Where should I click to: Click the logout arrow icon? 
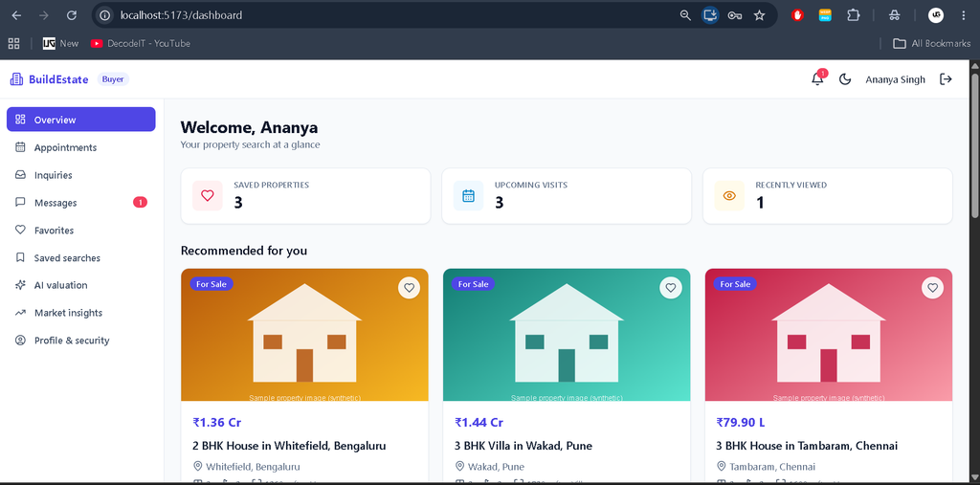946,79
